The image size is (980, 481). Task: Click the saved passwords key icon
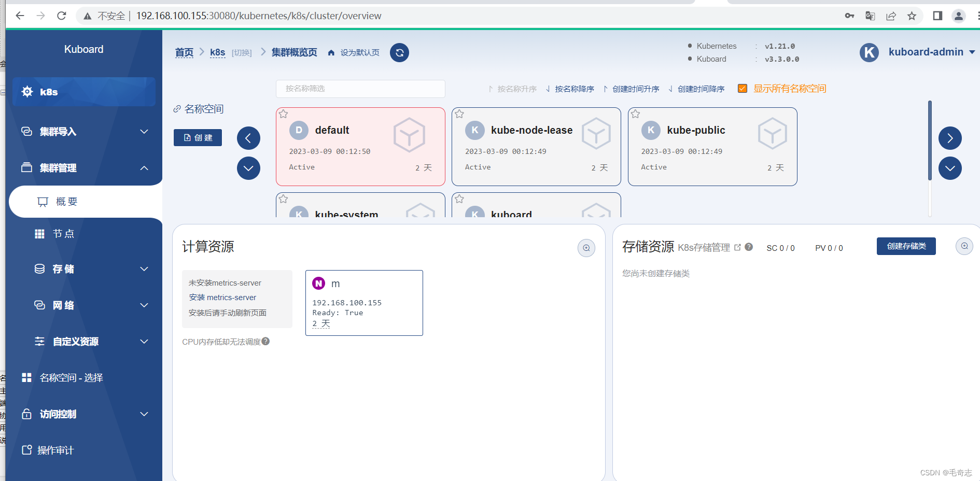[x=849, y=16]
